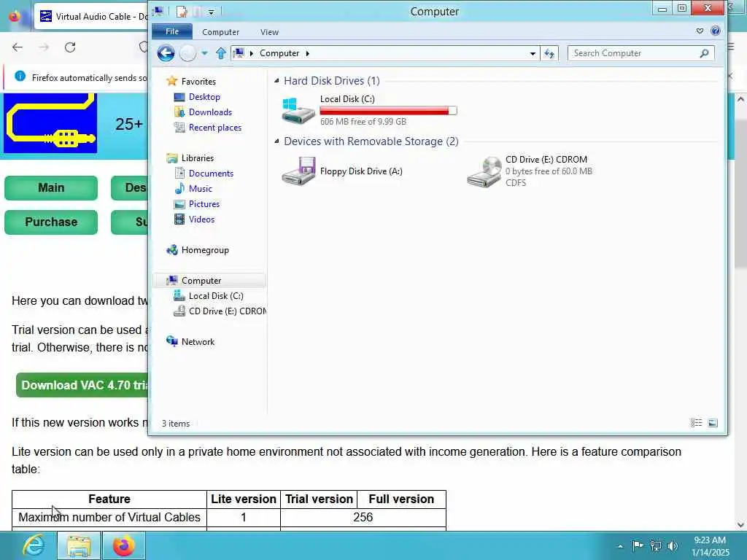Click the Firefox page scrollbar down arrow

[x=740, y=525]
